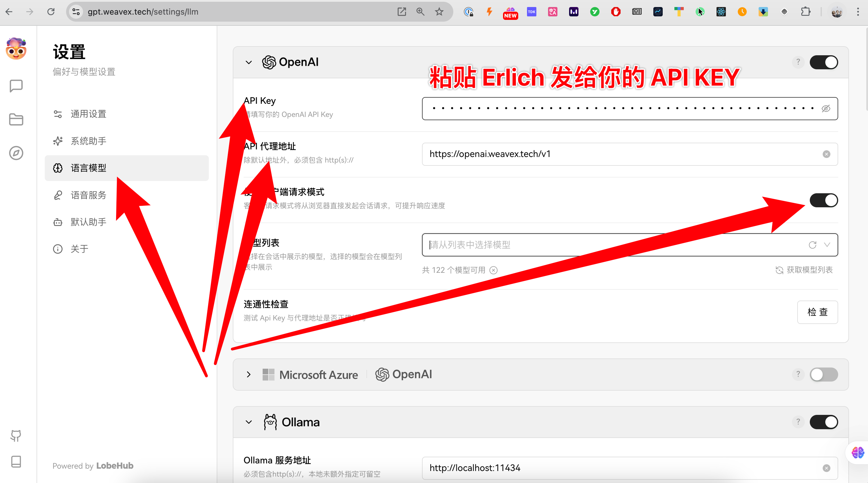Open the chat sidebar icon
Viewport: 868px width, 483px height.
point(16,86)
